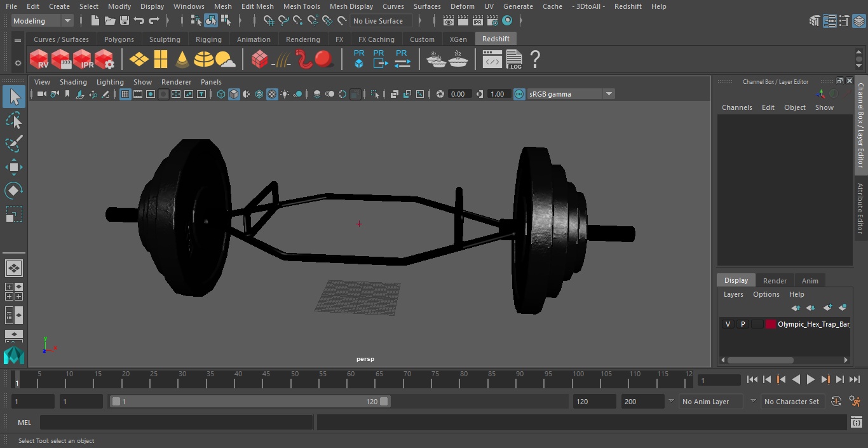Open the Modeling menu set dropdown
The image size is (868, 448).
click(42, 21)
